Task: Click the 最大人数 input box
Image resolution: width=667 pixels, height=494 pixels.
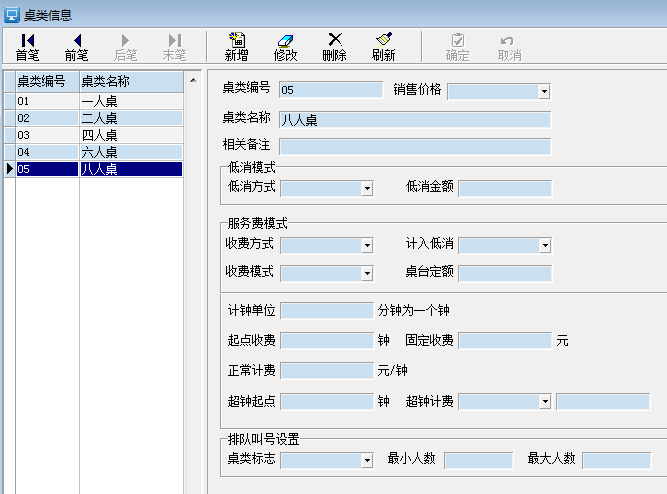Action: [x=616, y=460]
